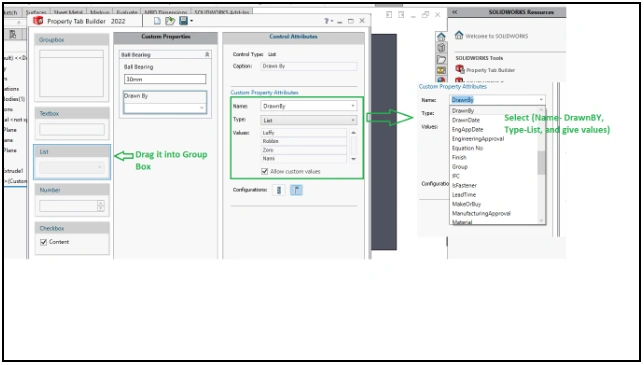
Task: Select Finish in the Name list
Action: (459, 158)
